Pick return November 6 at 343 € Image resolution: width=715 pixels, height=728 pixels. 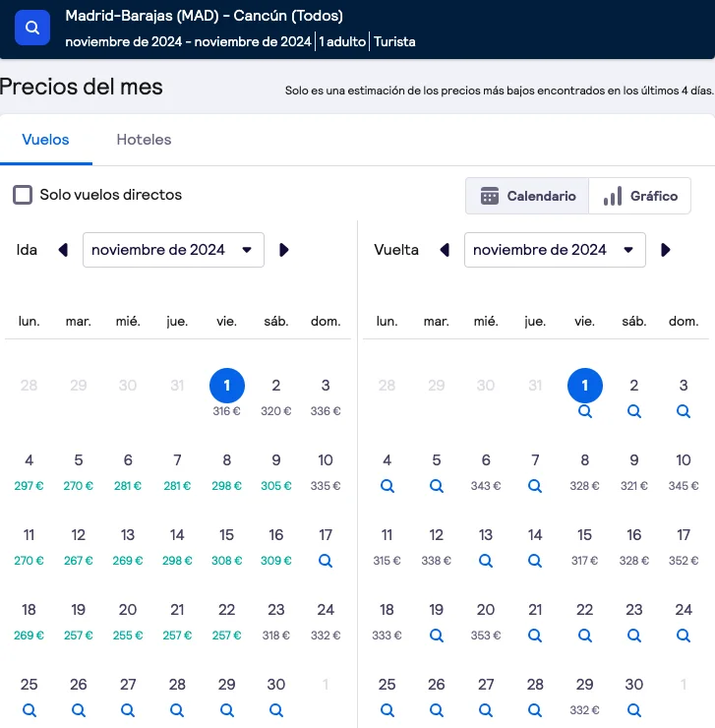point(486,472)
